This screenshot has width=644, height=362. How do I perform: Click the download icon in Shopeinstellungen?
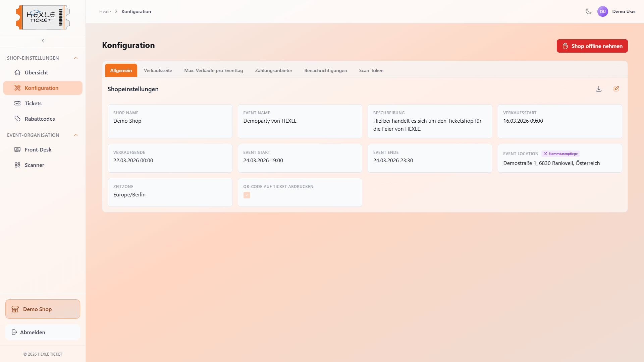pyautogui.click(x=599, y=89)
